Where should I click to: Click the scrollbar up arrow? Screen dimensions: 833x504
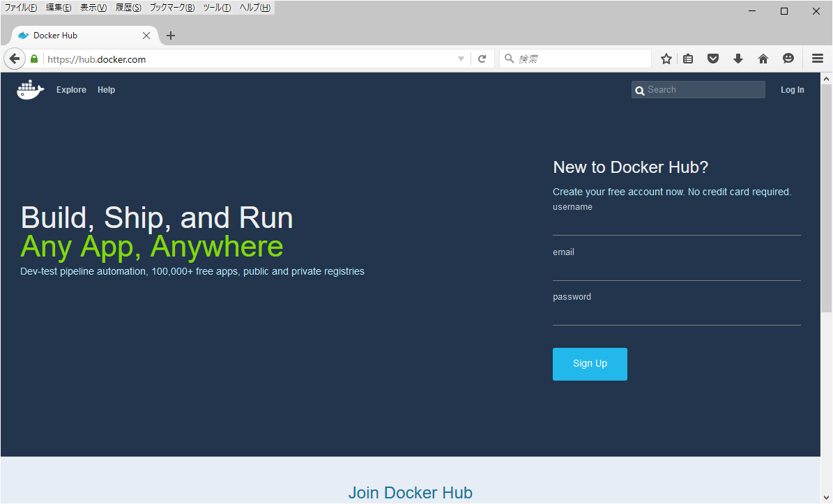coord(826,79)
